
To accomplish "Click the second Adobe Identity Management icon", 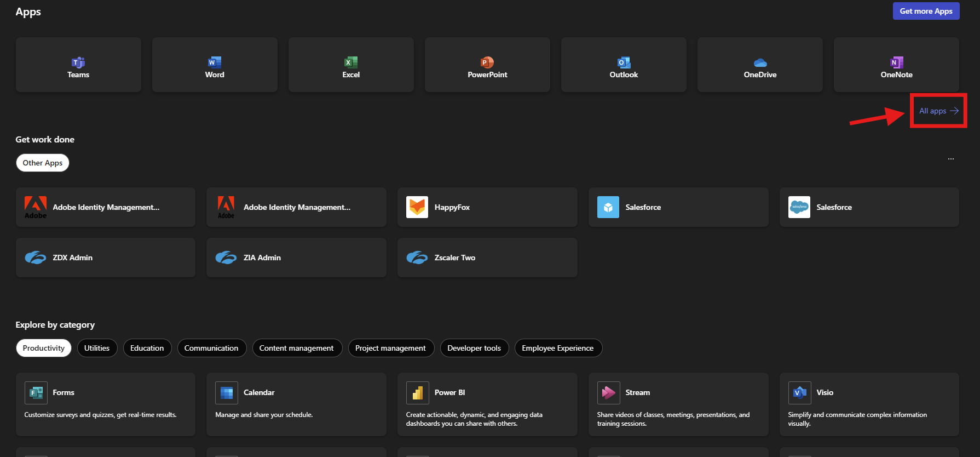I will [226, 207].
